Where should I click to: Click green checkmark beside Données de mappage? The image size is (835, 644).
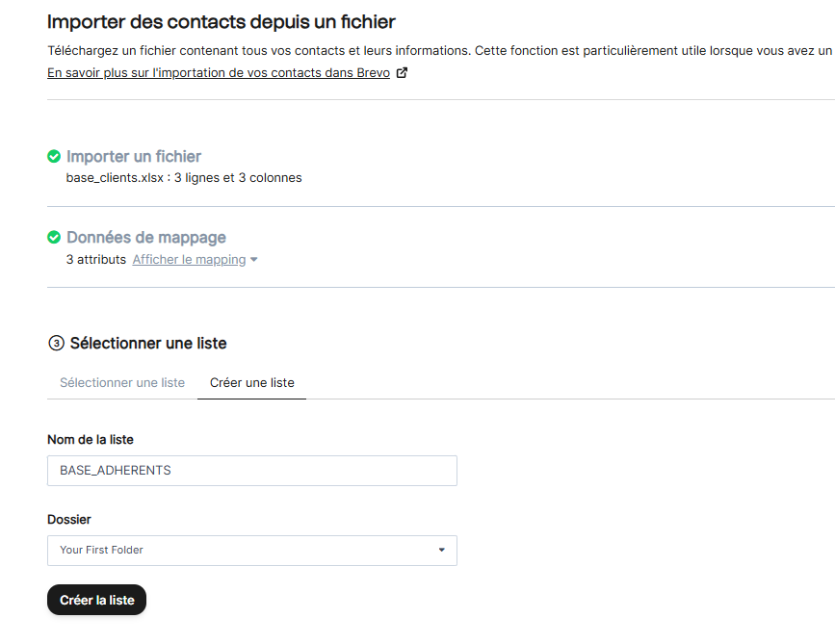click(x=54, y=237)
